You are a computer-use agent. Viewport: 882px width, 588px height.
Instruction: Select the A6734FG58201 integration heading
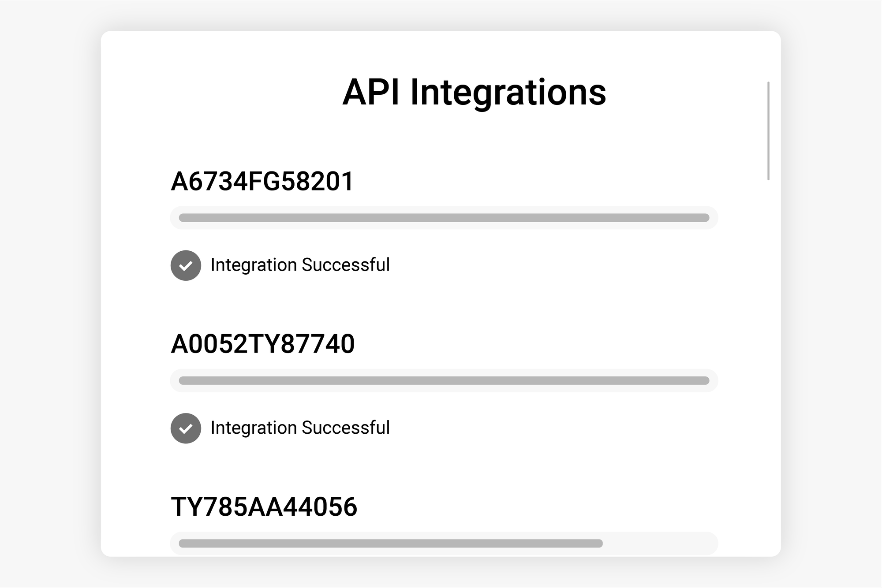pyautogui.click(x=262, y=181)
